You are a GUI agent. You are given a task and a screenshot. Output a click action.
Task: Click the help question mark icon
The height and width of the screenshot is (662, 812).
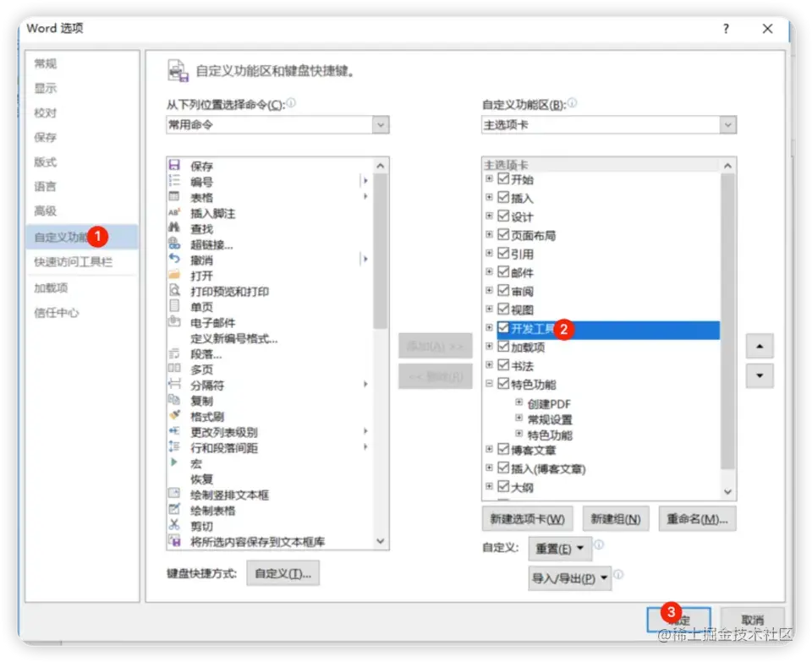(726, 29)
